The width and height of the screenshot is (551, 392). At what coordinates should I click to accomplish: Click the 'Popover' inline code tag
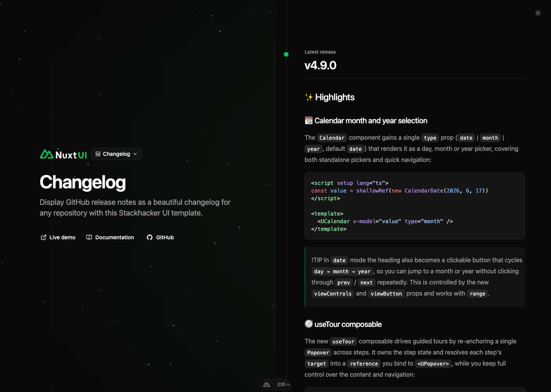coord(318,353)
